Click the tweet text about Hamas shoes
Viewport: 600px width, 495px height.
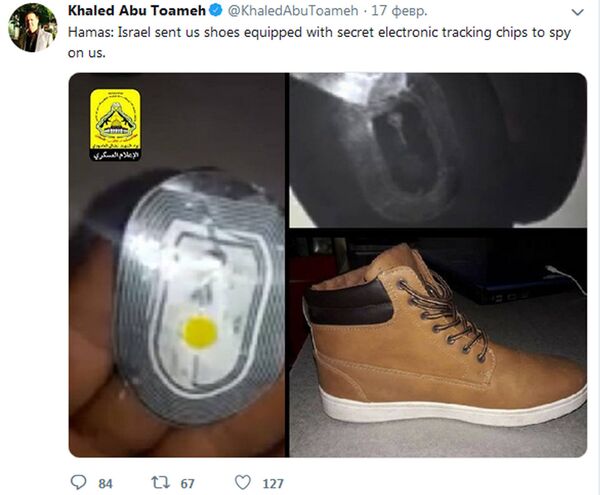tap(319, 42)
